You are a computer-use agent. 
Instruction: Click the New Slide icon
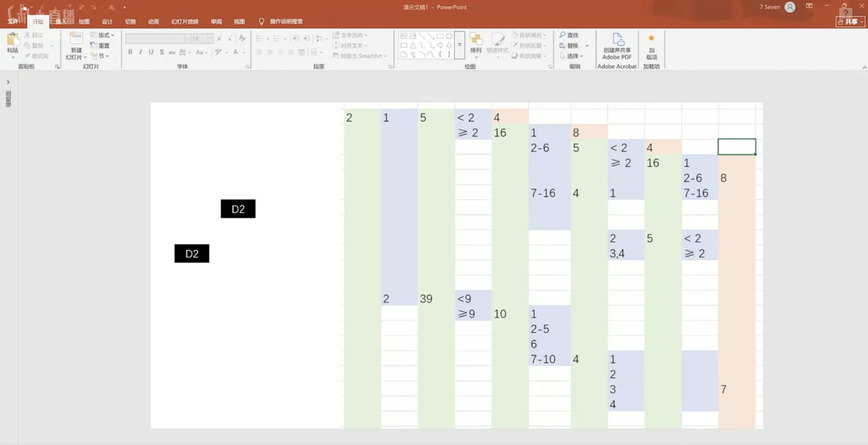76,40
